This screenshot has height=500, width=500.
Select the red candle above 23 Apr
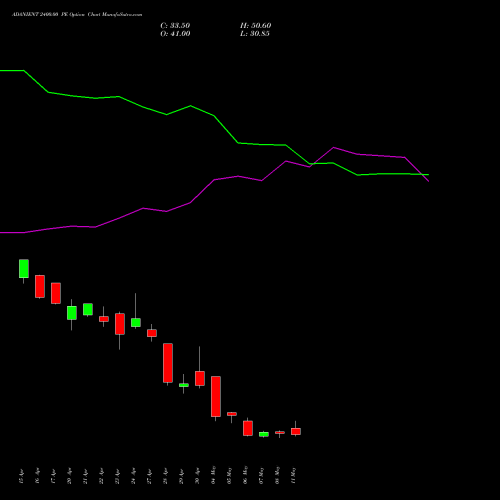pyautogui.click(x=120, y=324)
